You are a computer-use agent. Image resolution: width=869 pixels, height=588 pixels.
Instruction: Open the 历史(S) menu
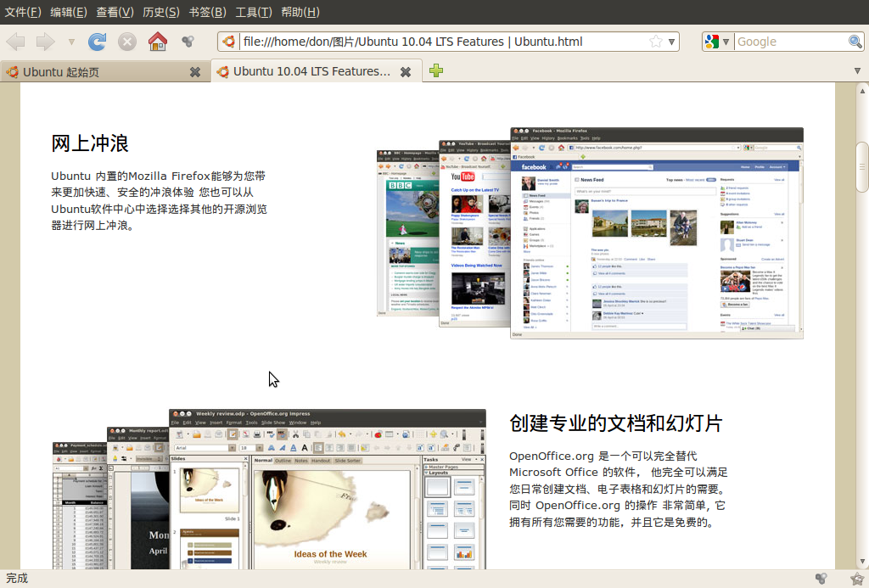[x=161, y=12]
